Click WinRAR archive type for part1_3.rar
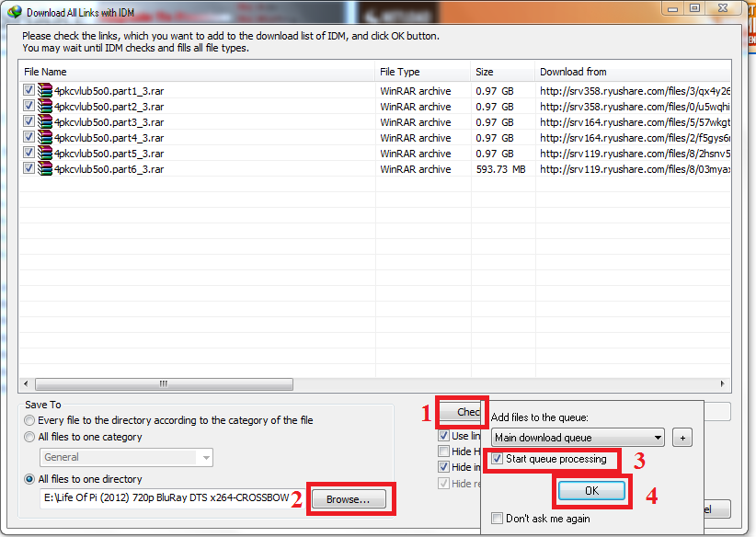The height and width of the screenshot is (537, 756). [x=416, y=91]
